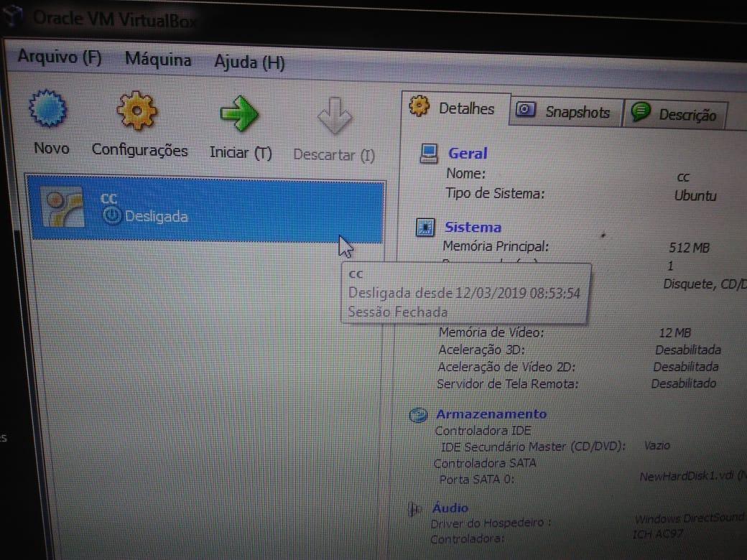Click the Iniciar (T) toolbar label
The width and height of the screenshot is (747, 560).
[241, 153]
